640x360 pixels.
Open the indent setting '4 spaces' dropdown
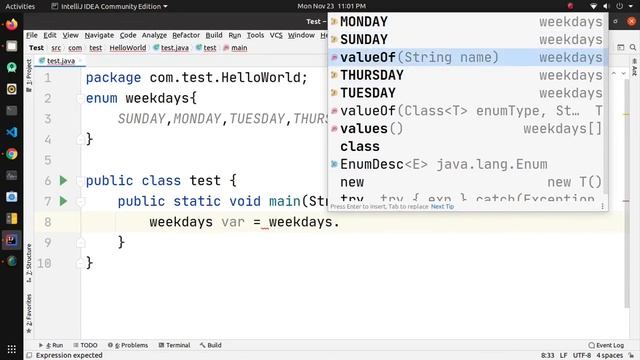coord(609,356)
